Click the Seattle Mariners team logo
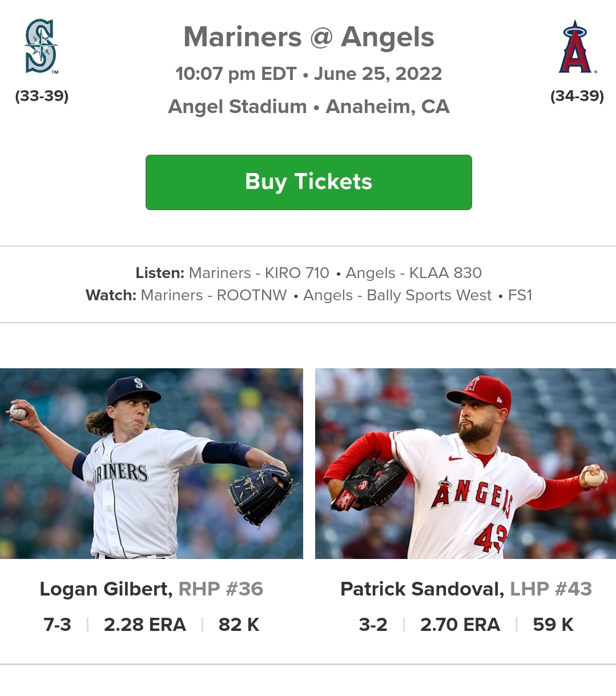 [x=41, y=46]
